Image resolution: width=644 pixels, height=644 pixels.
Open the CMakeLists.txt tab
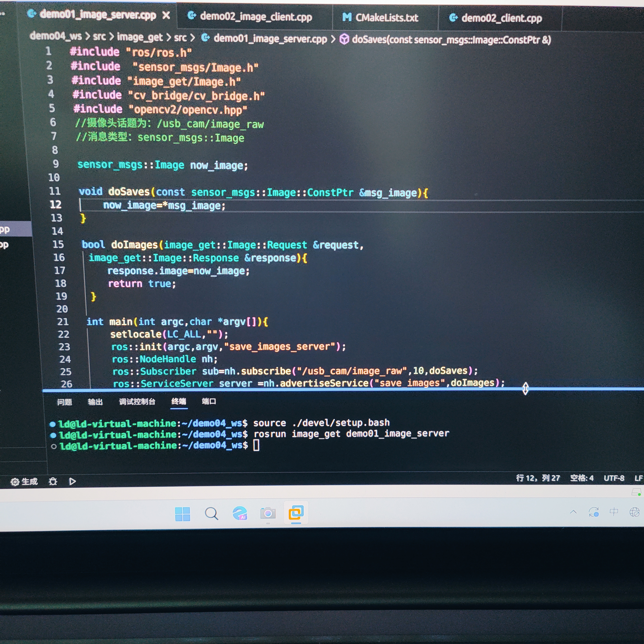click(x=386, y=17)
